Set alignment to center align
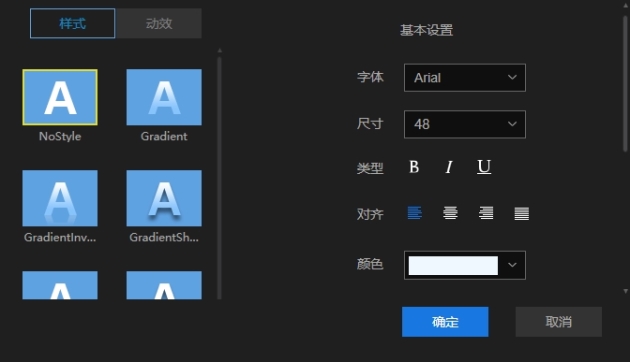 450,213
